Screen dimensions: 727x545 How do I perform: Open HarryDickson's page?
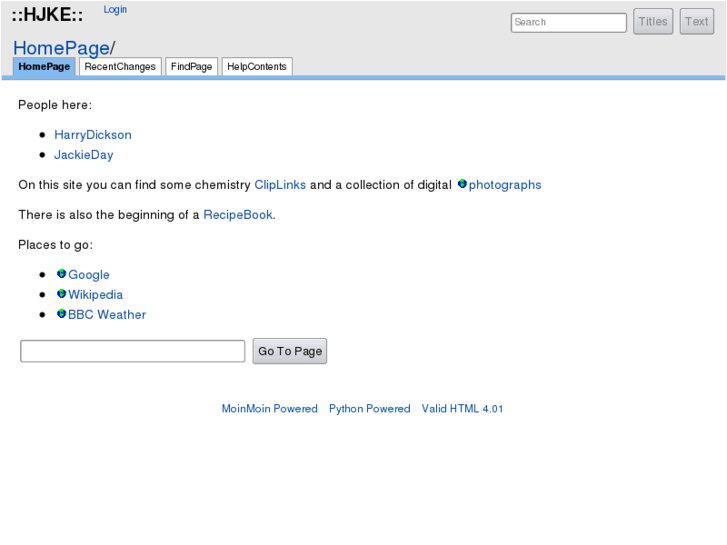click(x=93, y=135)
